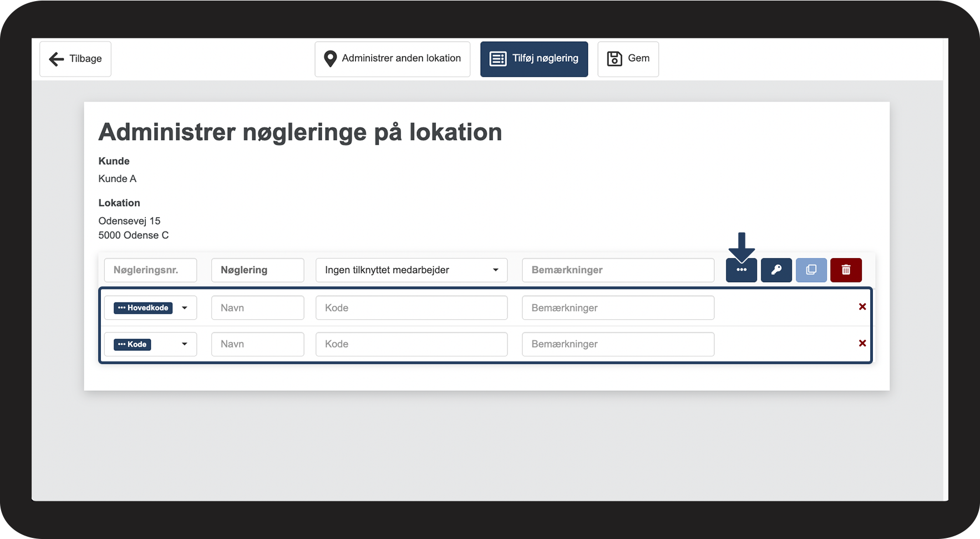Image resolution: width=980 pixels, height=539 pixels.
Task: Remove the Hovedkode row with red X
Action: tap(862, 307)
